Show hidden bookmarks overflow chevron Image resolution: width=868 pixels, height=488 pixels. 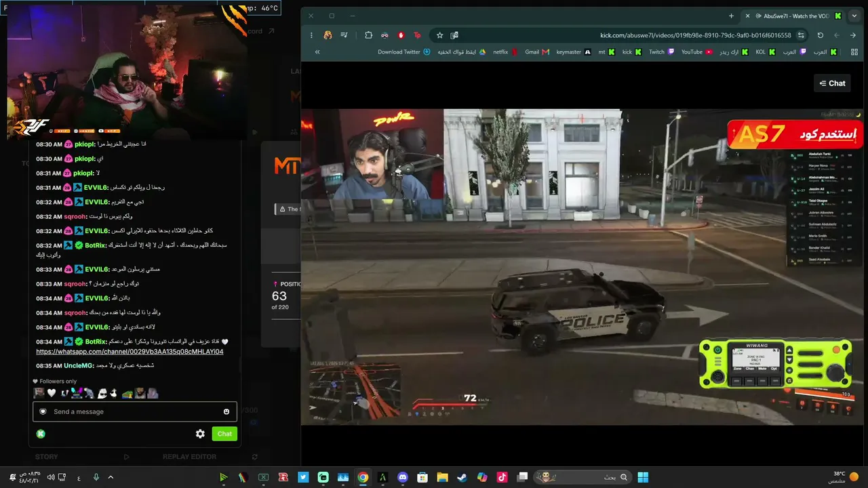317,52
